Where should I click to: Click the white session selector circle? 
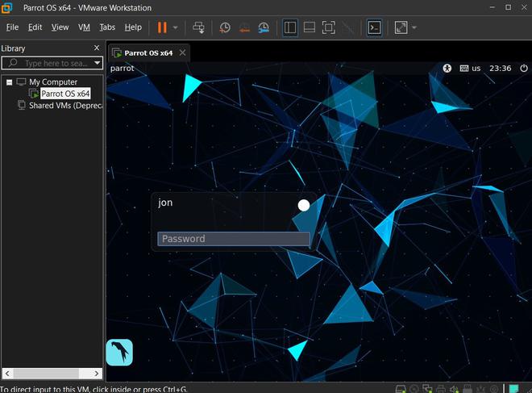tap(304, 205)
